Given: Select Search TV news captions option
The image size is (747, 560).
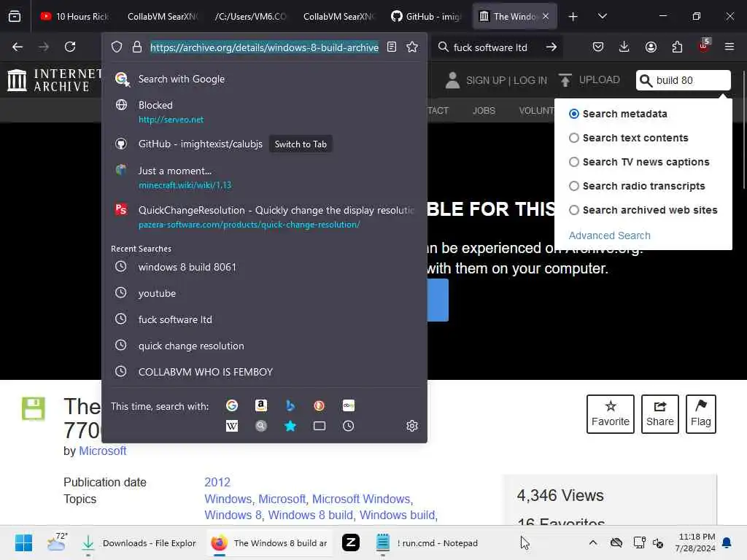Looking at the screenshot, I should (574, 162).
